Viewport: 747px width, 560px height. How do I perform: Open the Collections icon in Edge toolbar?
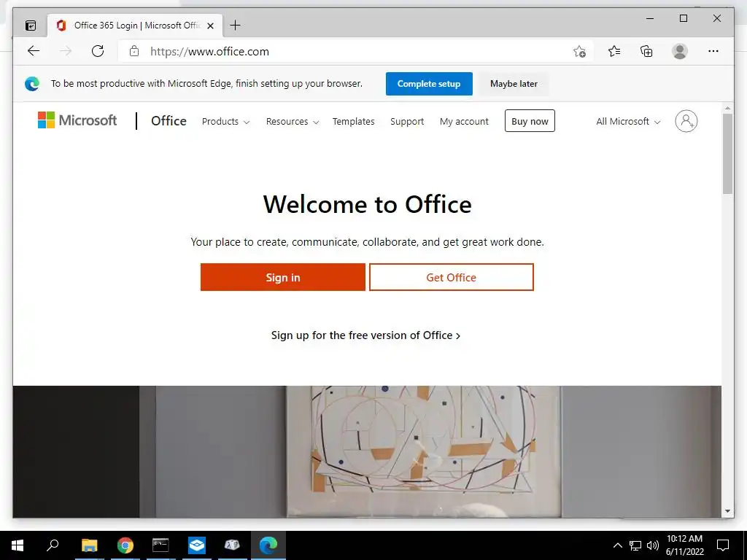[646, 51]
